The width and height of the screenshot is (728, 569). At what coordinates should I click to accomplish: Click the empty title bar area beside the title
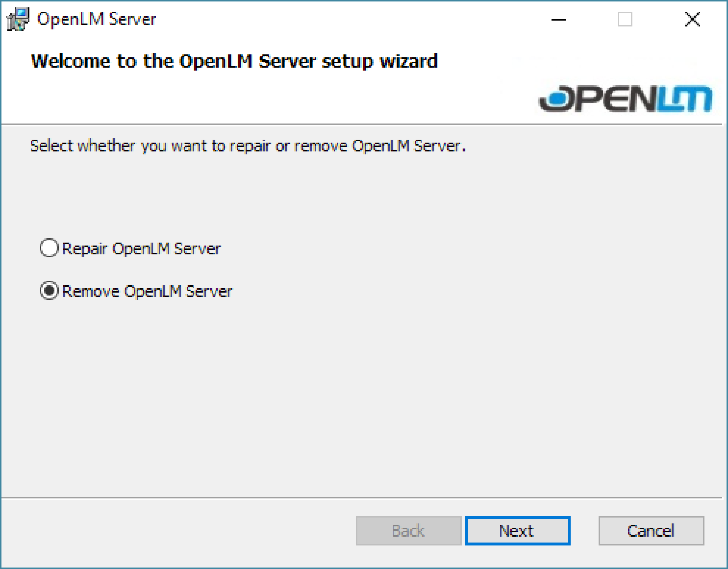(349, 19)
